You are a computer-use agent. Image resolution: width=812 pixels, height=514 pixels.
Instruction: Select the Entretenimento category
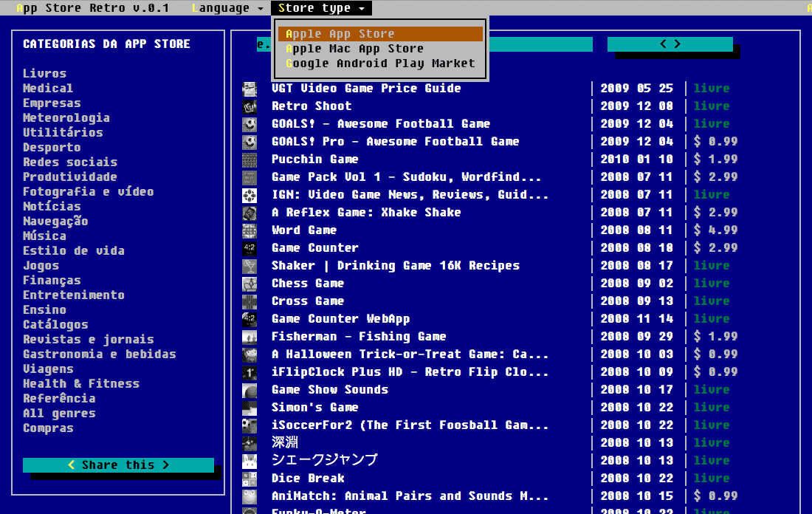(74, 295)
